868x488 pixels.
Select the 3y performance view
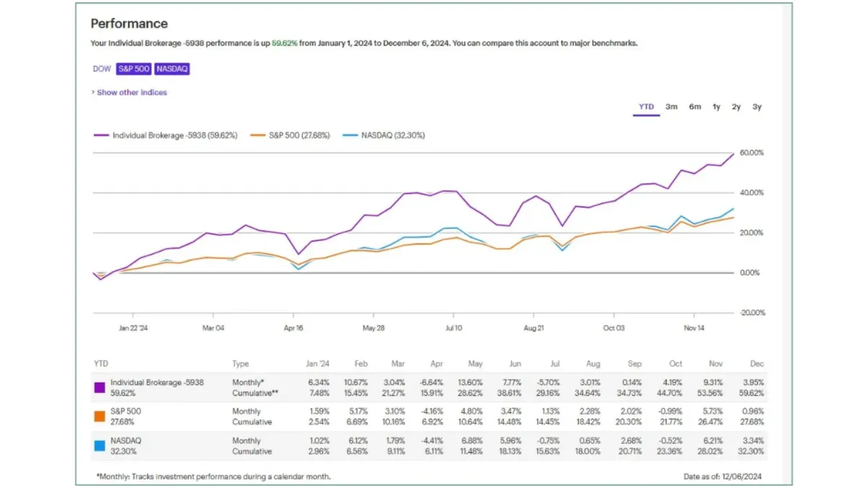pos(757,106)
